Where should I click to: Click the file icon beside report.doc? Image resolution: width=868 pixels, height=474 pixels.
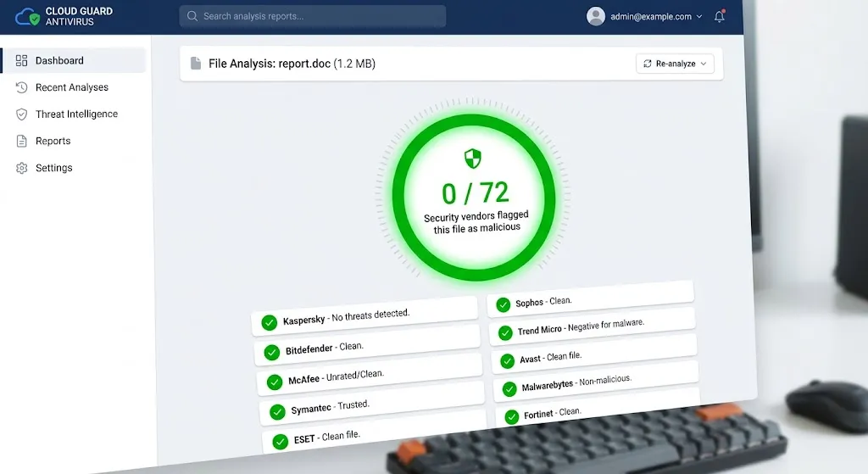pyautogui.click(x=196, y=63)
